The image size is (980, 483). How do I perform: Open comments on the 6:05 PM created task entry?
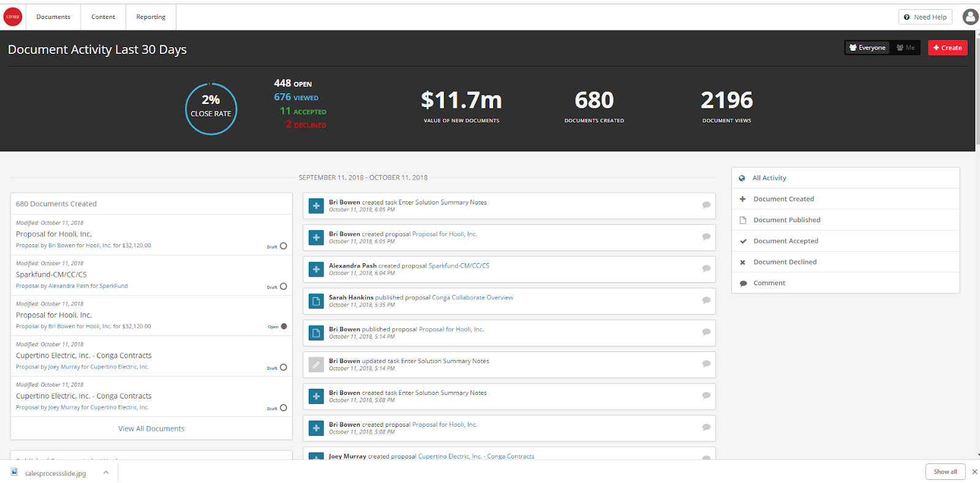coord(706,205)
